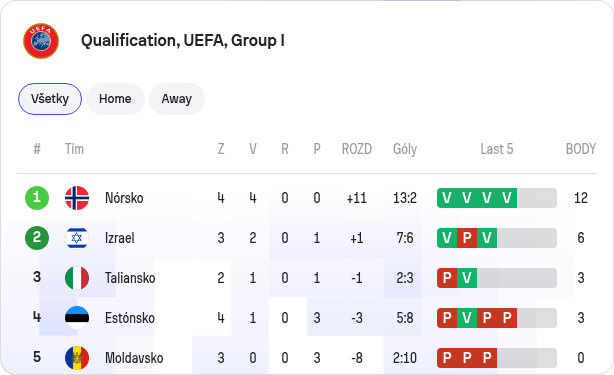Open the Nórsko team link

[x=124, y=198]
